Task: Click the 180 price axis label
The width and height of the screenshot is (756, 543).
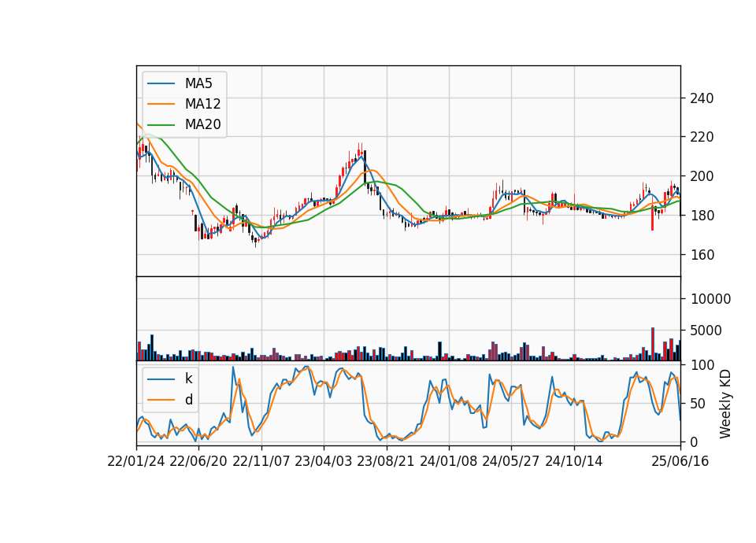Action: point(702,216)
